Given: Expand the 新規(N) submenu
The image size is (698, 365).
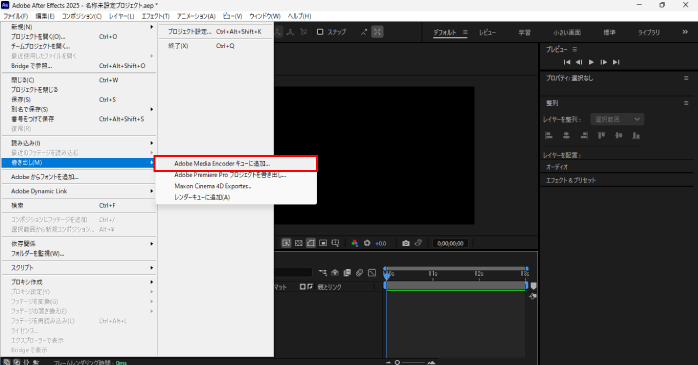Looking at the screenshot, I should tap(79, 27).
